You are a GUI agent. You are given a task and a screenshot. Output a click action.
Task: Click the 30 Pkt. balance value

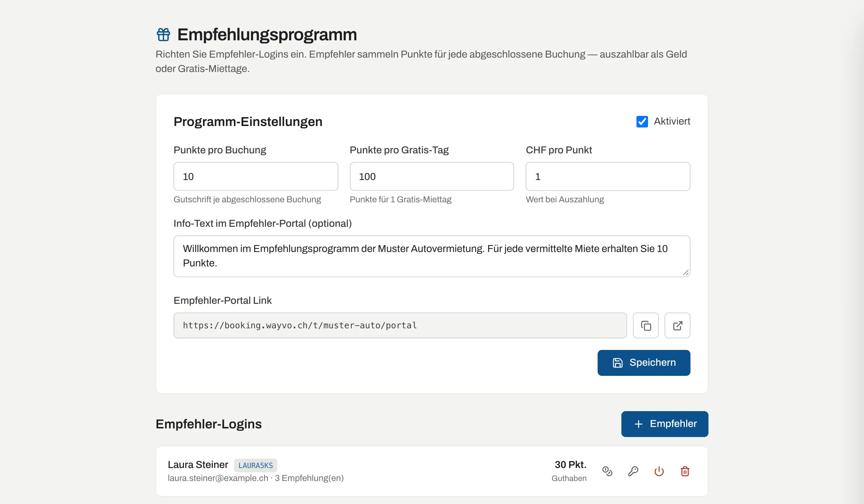570,465
